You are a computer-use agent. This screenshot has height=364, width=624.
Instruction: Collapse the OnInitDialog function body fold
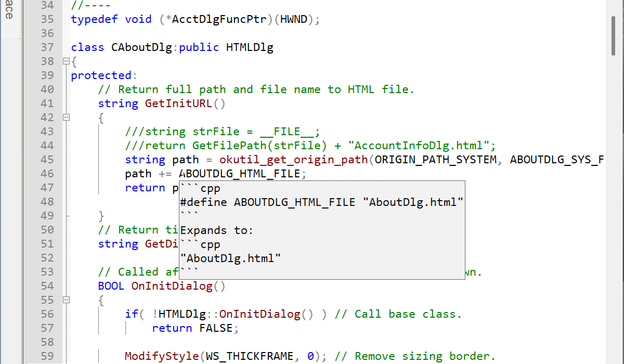pos(66,300)
